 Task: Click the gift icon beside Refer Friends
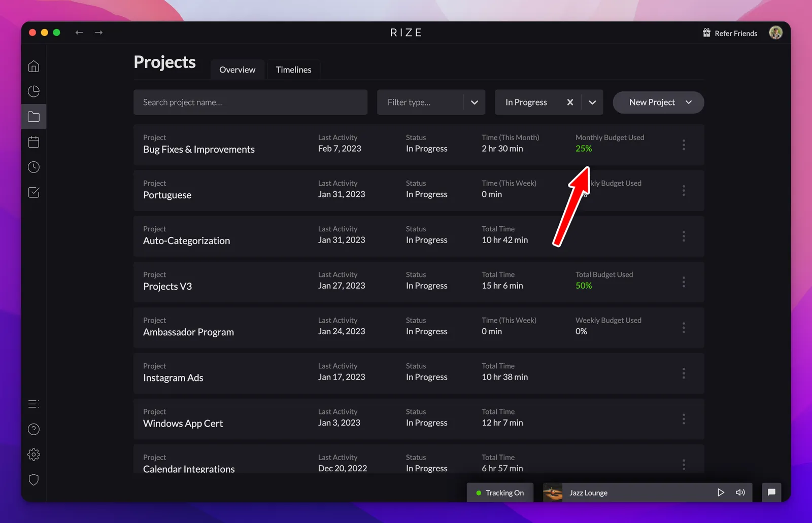pyautogui.click(x=706, y=33)
